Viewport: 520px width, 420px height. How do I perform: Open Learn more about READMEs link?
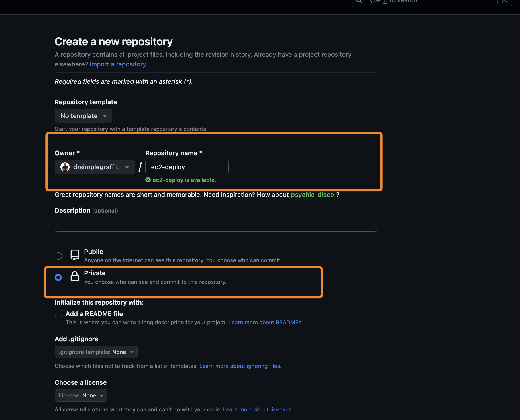[x=265, y=322]
